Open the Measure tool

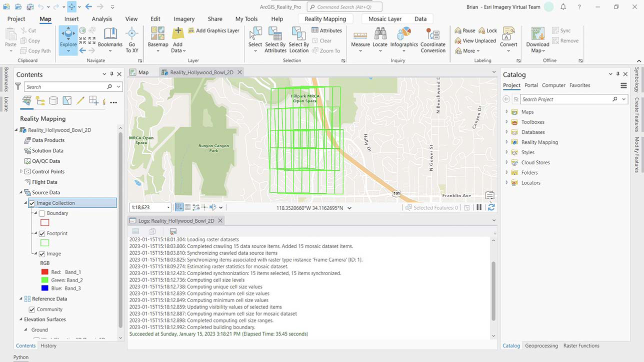click(x=360, y=40)
